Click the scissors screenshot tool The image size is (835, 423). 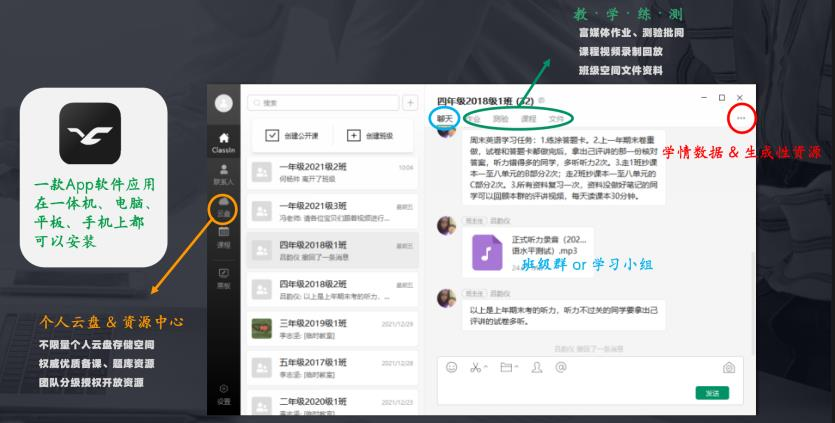click(475, 367)
